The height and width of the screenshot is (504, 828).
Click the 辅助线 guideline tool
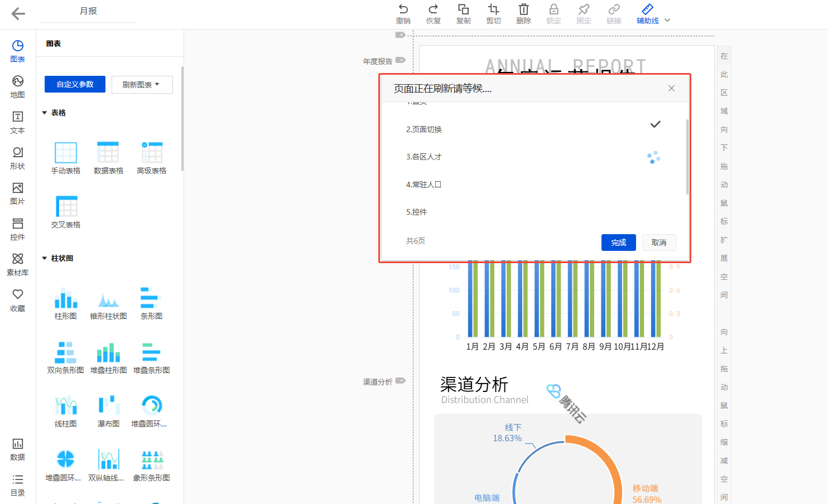pos(647,14)
